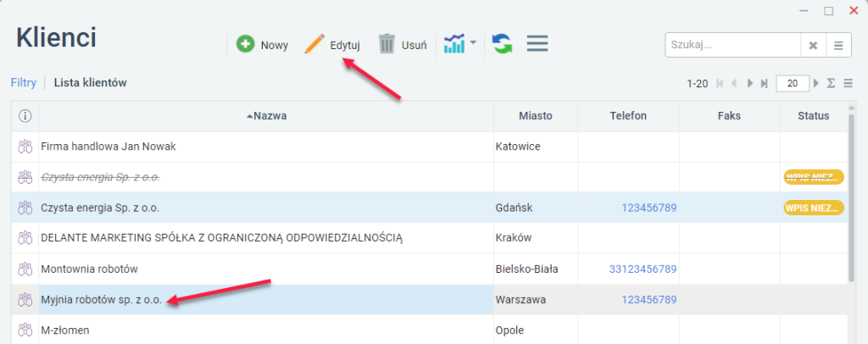Clear the search with the X icon
Viewport: 868px width, 344px height.
[813, 46]
